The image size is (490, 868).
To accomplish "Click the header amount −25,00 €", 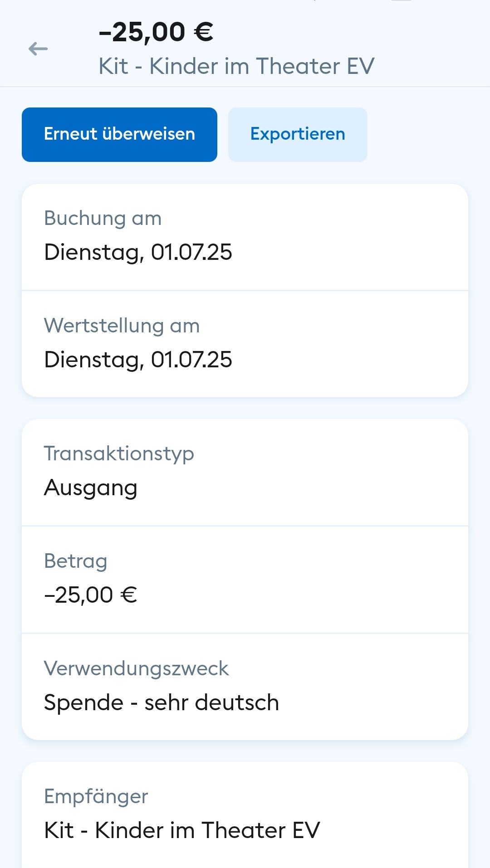I will (156, 32).
